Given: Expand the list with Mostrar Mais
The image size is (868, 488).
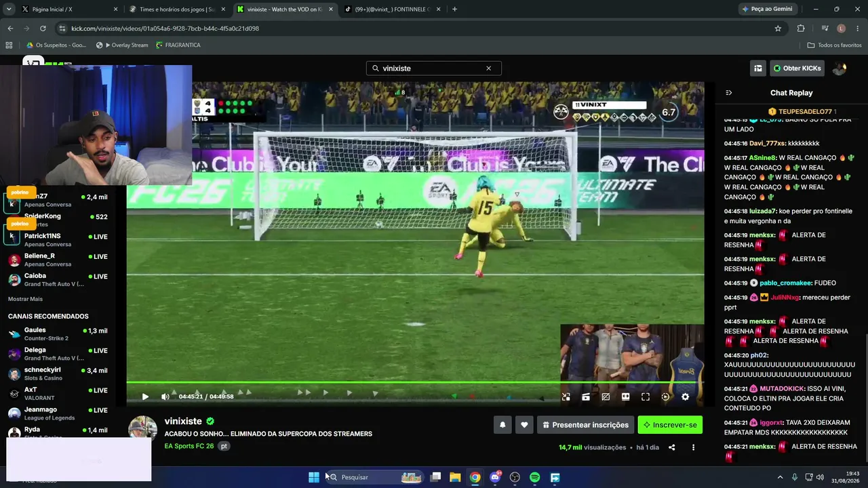Looking at the screenshot, I should (x=25, y=299).
